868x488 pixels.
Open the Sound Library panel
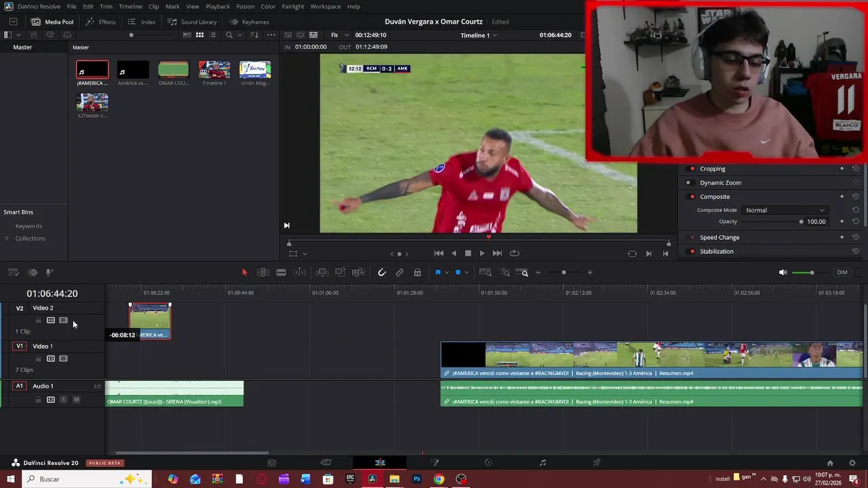192,22
